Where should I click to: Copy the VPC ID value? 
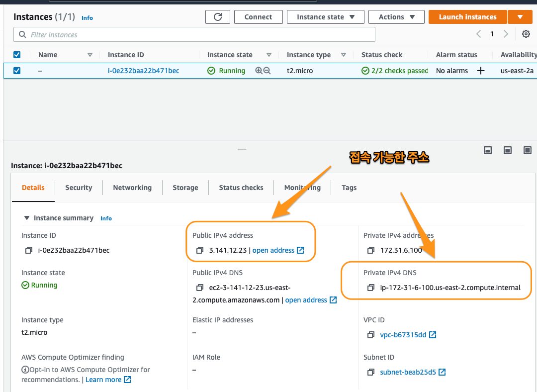click(371, 335)
